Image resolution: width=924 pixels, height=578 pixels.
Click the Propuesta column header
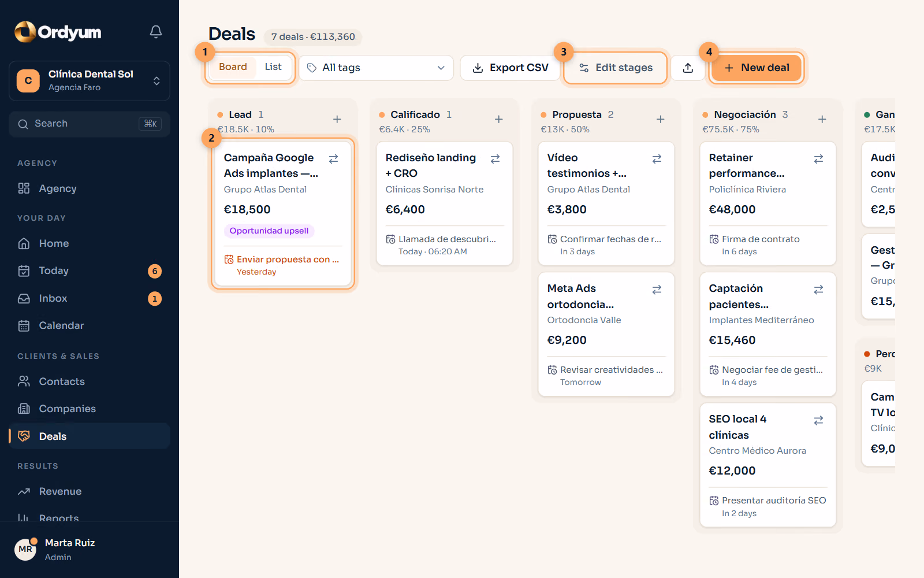[577, 114]
